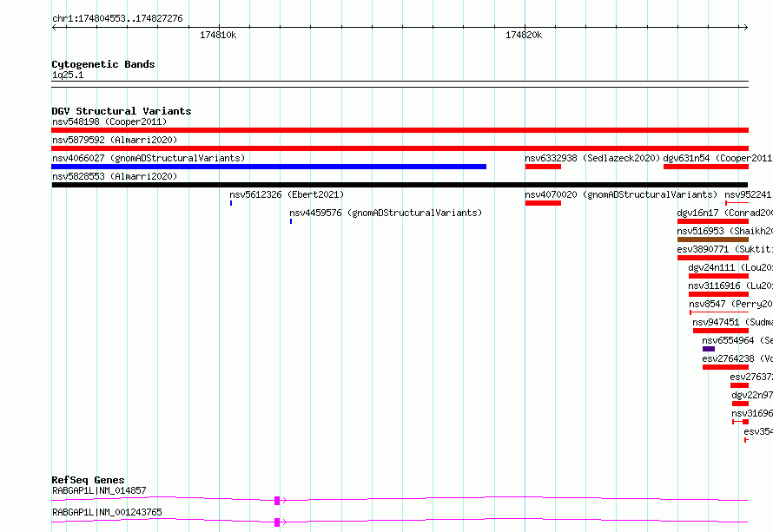The width and height of the screenshot is (773, 532).
Task: Select the RefSeq Genes track title
Action: pyautogui.click(x=88, y=480)
